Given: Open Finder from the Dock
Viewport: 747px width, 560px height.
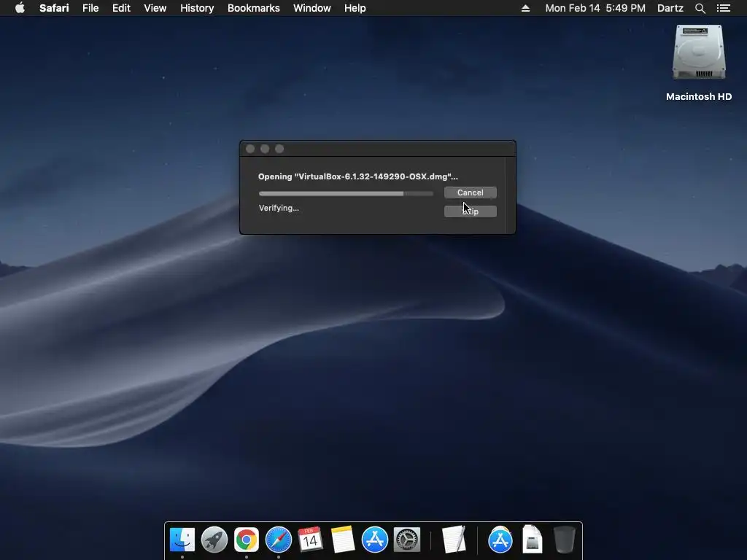Looking at the screenshot, I should [182, 540].
